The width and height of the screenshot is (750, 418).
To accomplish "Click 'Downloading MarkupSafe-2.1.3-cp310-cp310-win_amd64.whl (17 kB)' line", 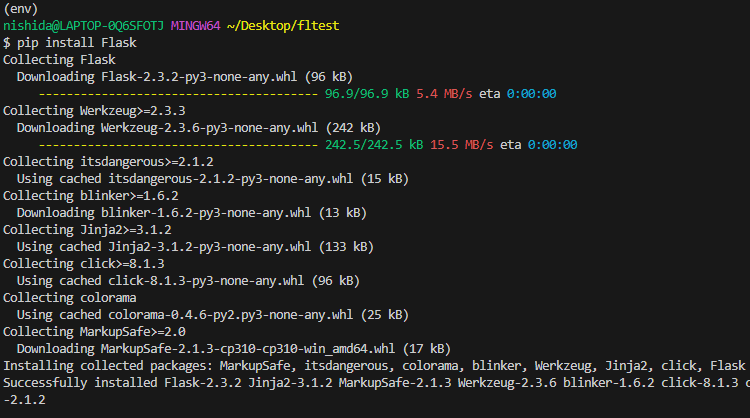I will 234,349.
